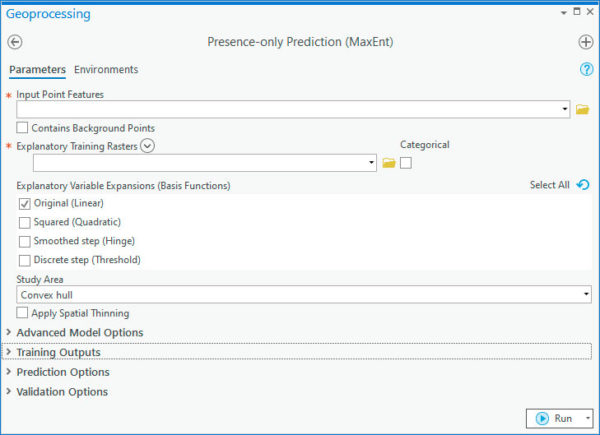Uncheck Original (Linear) basis function

(x=24, y=204)
